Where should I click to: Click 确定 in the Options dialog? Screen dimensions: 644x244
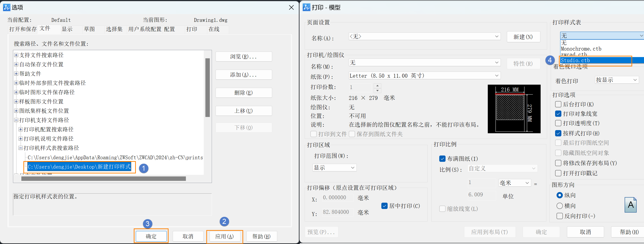click(x=151, y=236)
